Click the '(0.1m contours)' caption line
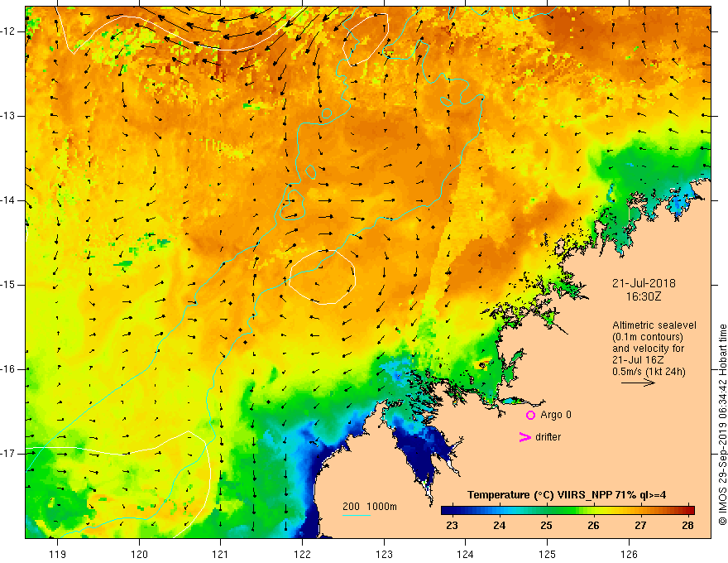Image resolution: width=728 pixels, height=563 pixels. [648, 337]
